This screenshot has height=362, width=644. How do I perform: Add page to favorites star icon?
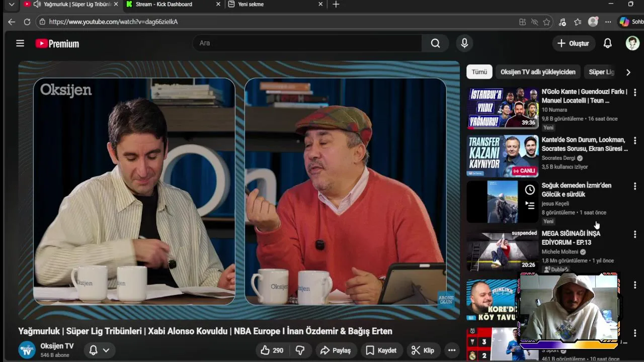[546, 22]
